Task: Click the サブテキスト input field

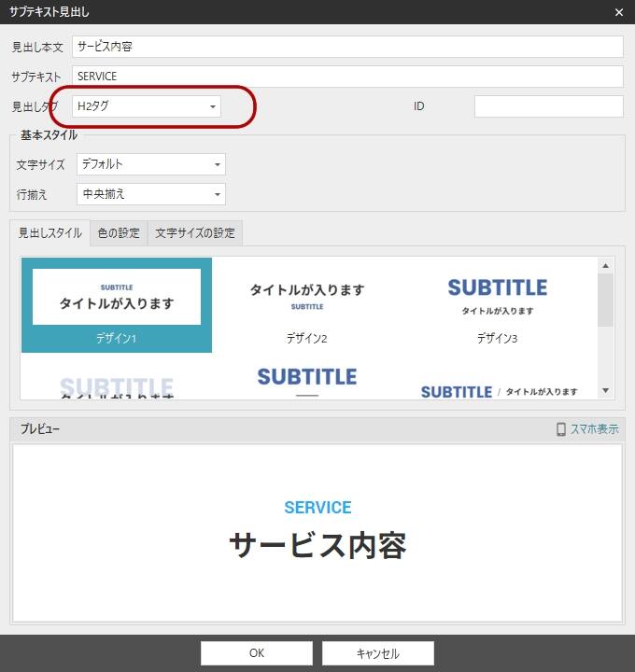Action: 346,77
